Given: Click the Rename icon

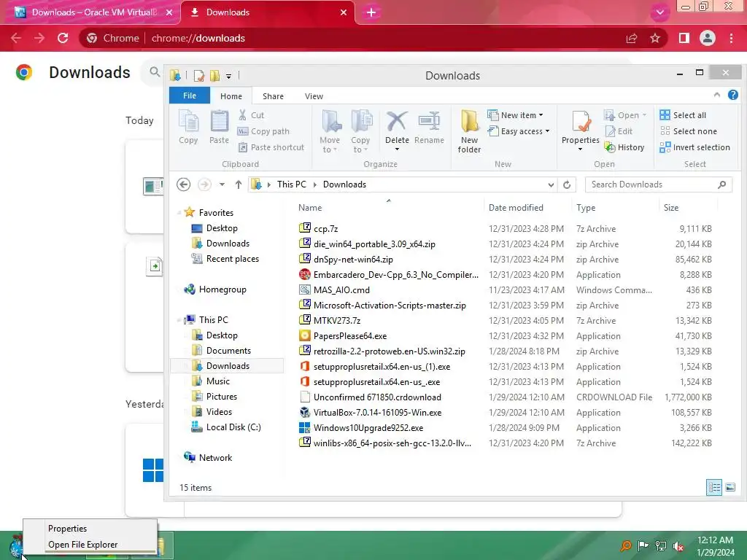Looking at the screenshot, I should tap(429, 121).
